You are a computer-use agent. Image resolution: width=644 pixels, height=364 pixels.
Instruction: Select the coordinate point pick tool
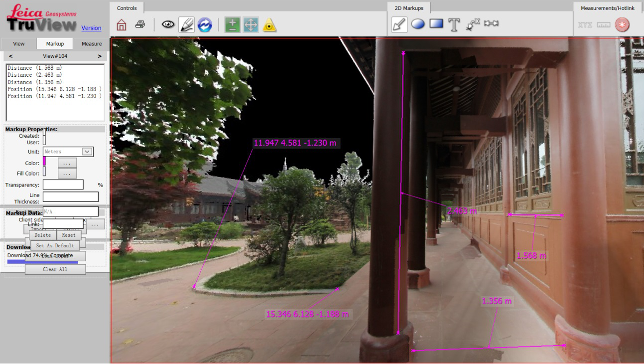coord(473,24)
